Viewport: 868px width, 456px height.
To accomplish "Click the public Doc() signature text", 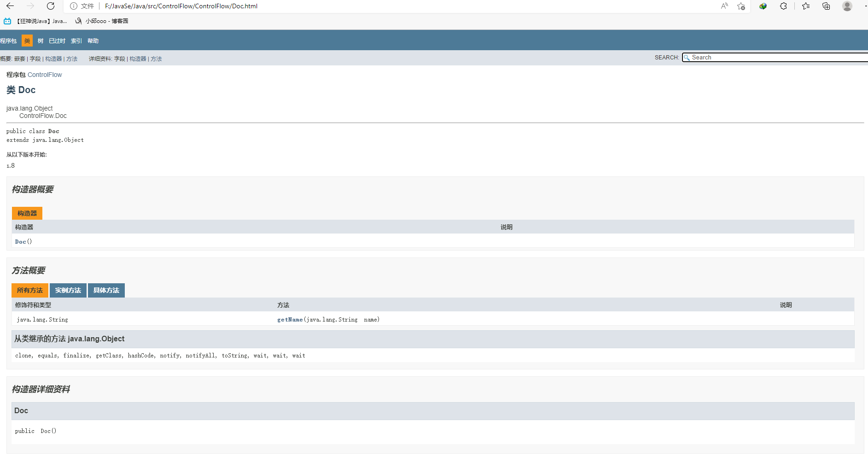I will coord(35,431).
